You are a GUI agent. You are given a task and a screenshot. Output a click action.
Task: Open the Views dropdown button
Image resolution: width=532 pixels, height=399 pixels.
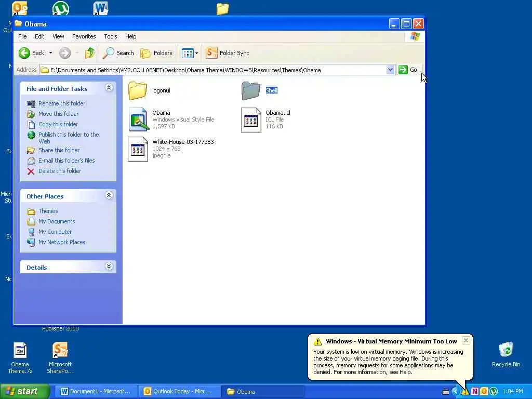click(190, 53)
